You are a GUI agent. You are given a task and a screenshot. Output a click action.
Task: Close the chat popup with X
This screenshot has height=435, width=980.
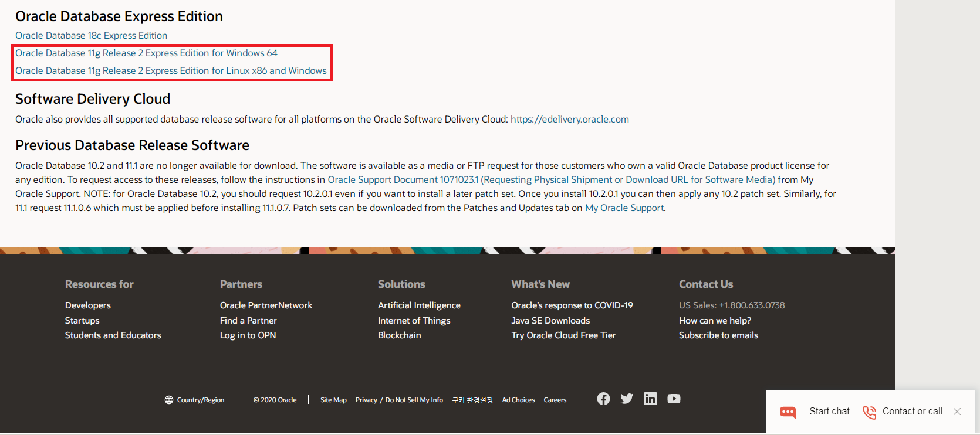tap(957, 412)
